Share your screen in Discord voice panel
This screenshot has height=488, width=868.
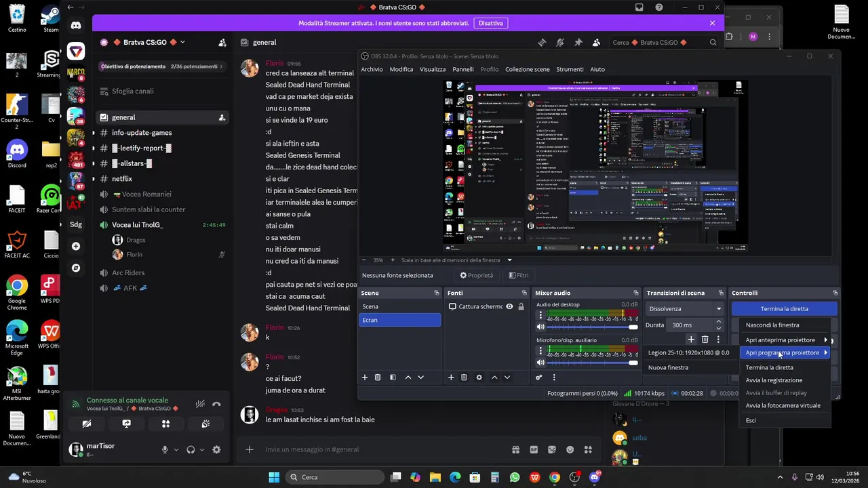click(126, 424)
